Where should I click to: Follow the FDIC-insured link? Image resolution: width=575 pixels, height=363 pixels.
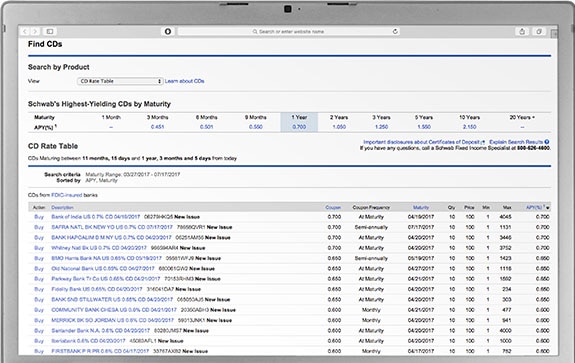point(67,195)
